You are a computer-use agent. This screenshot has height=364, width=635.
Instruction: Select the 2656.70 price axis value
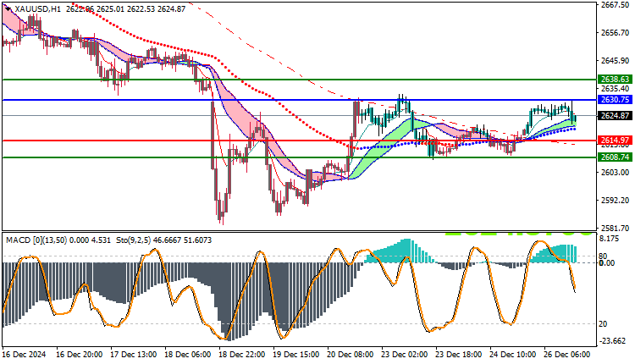pyautogui.click(x=615, y=33)
